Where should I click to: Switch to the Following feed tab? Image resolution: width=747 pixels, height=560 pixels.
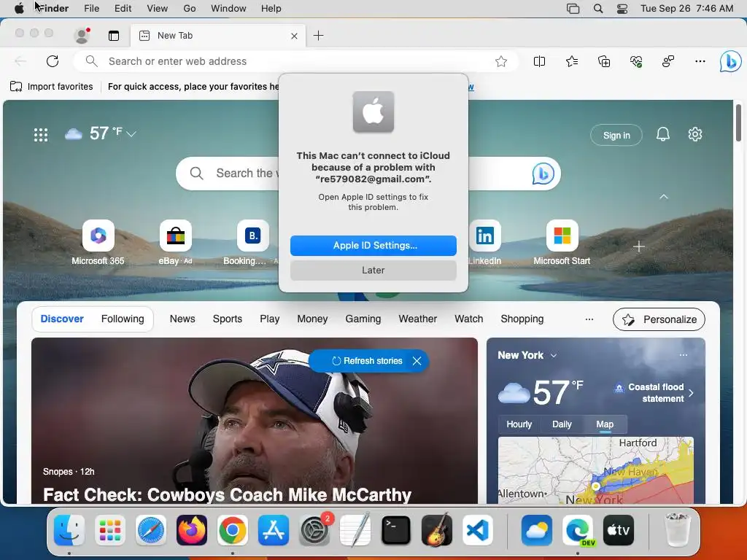pos(123,319)
